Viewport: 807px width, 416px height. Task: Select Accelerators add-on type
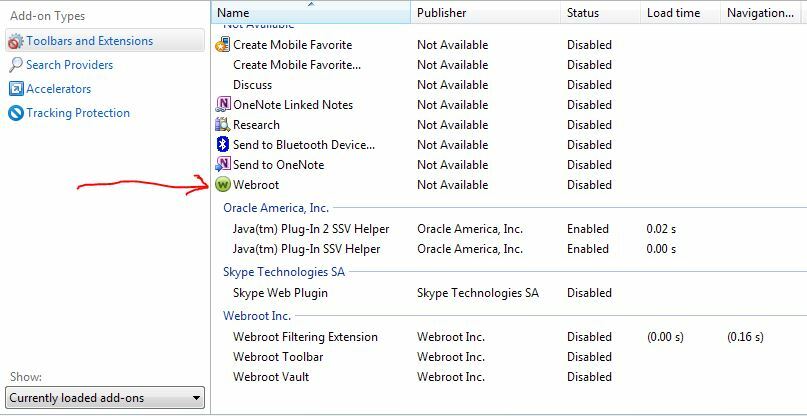[105, 89]
